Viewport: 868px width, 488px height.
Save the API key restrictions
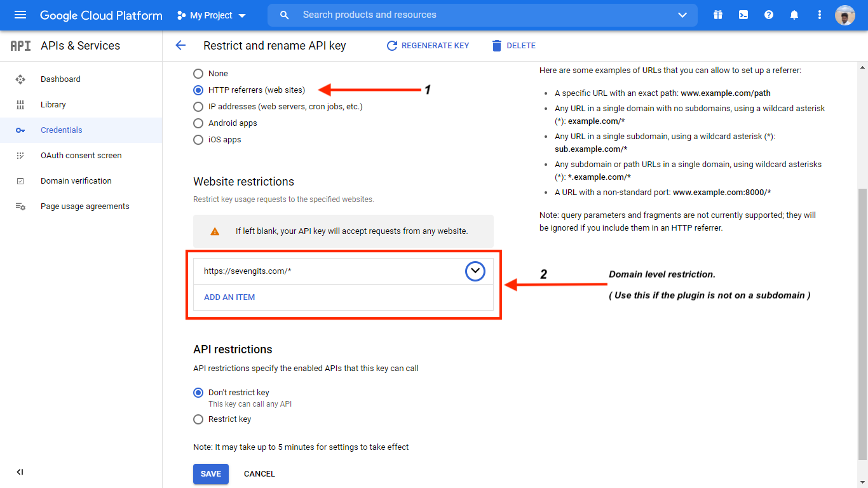point(210,473)
